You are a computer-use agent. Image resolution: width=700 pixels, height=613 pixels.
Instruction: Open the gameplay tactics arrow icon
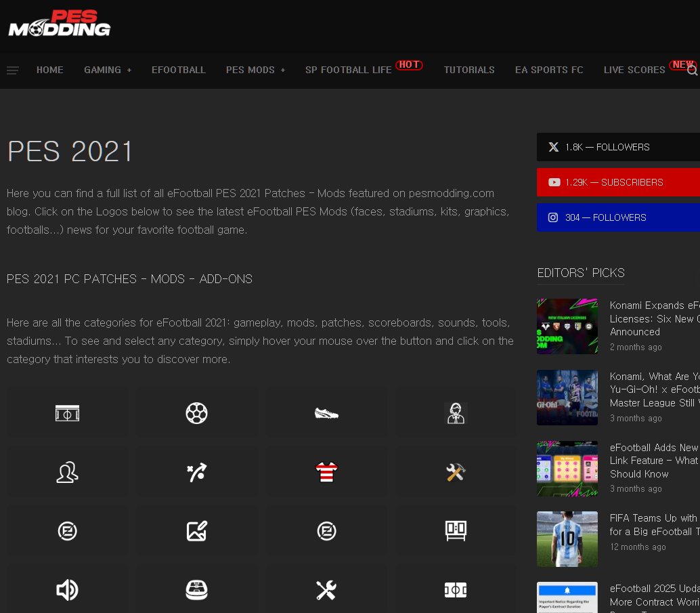(x=196, y=472)
